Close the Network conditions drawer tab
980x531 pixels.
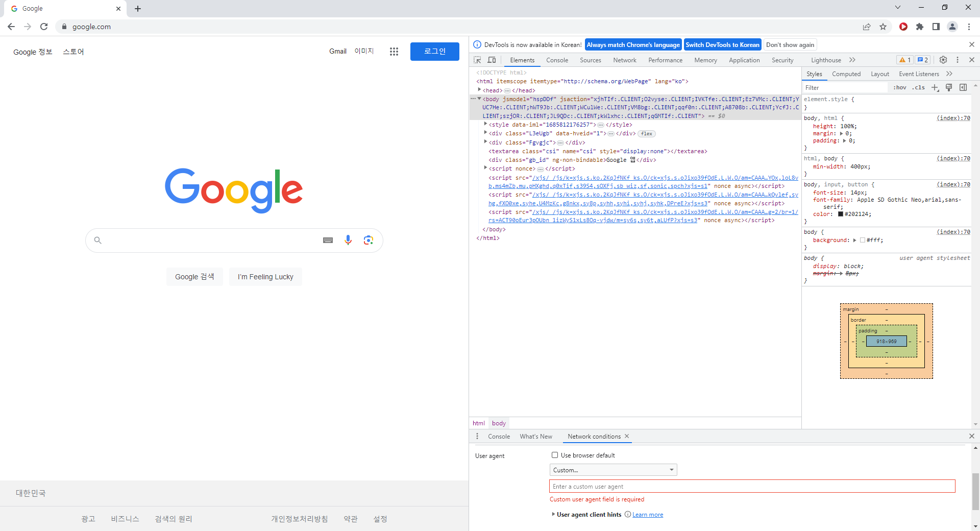[627, 436]
